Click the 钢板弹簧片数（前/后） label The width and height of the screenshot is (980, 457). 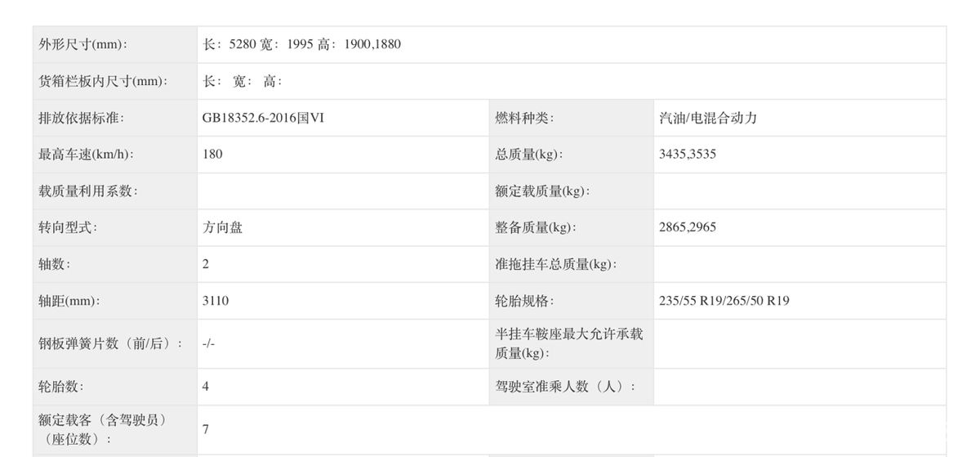(110, 344)
